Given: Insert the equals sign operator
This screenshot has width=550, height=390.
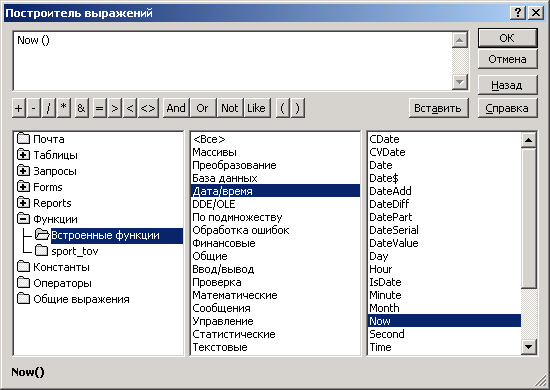Looking at the screenshot, I should click(x=100, y=108).
